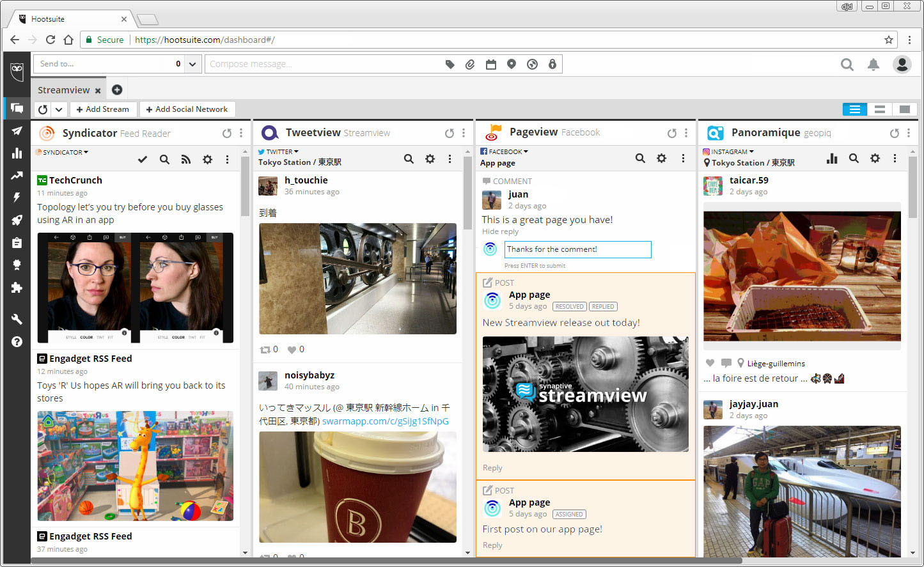The height and width of the screenshot is (567, 924).
Task: Open the rocket icon in sidebar
Action: click(17, 220)
